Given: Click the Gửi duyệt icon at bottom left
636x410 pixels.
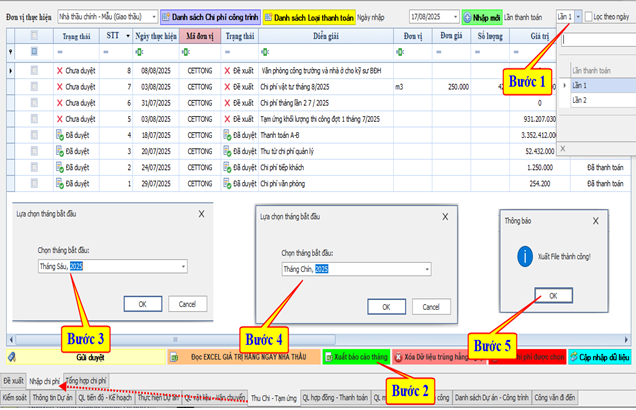Looking at the screenshot, I should 10,356.
